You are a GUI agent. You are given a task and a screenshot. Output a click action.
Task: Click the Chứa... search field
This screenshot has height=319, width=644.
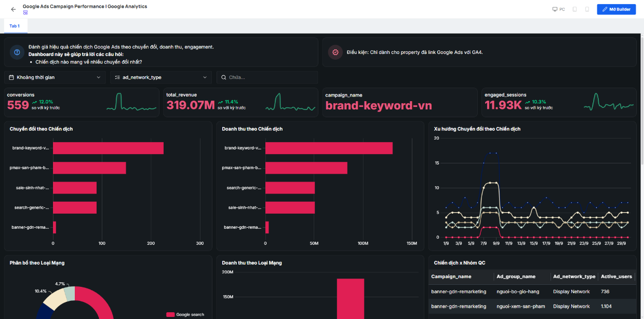tap(267, 77)
